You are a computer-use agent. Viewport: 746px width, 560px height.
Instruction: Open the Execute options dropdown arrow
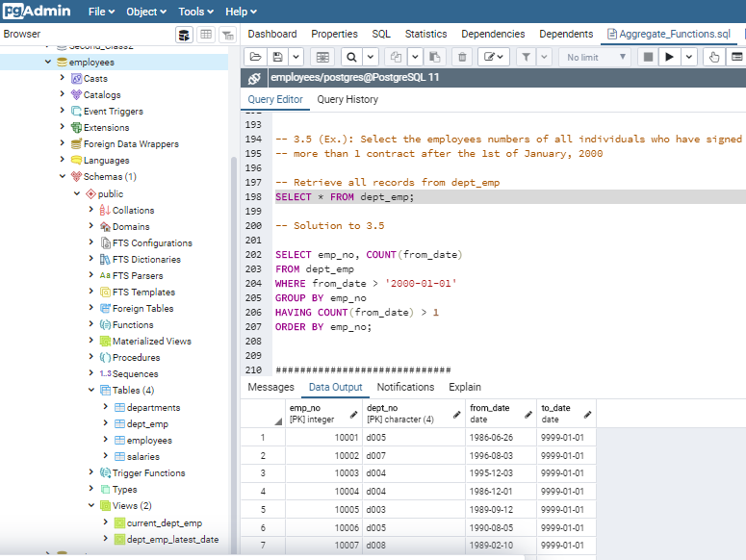[689, 58]
